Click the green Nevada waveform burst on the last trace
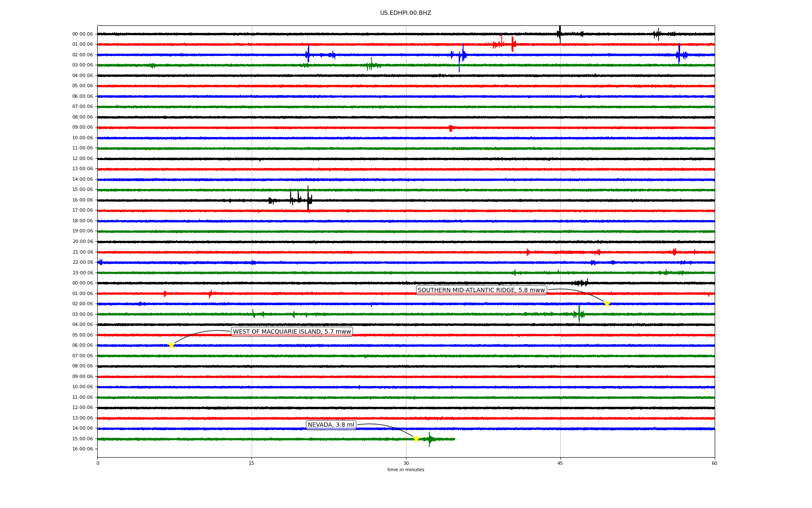This screenshot has height=508, width=812. coord(429,439)
